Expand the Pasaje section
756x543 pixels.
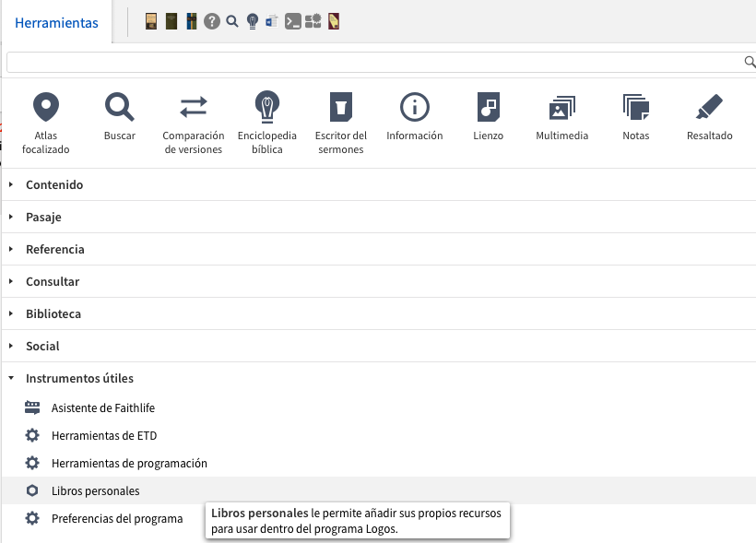point(43,217)
